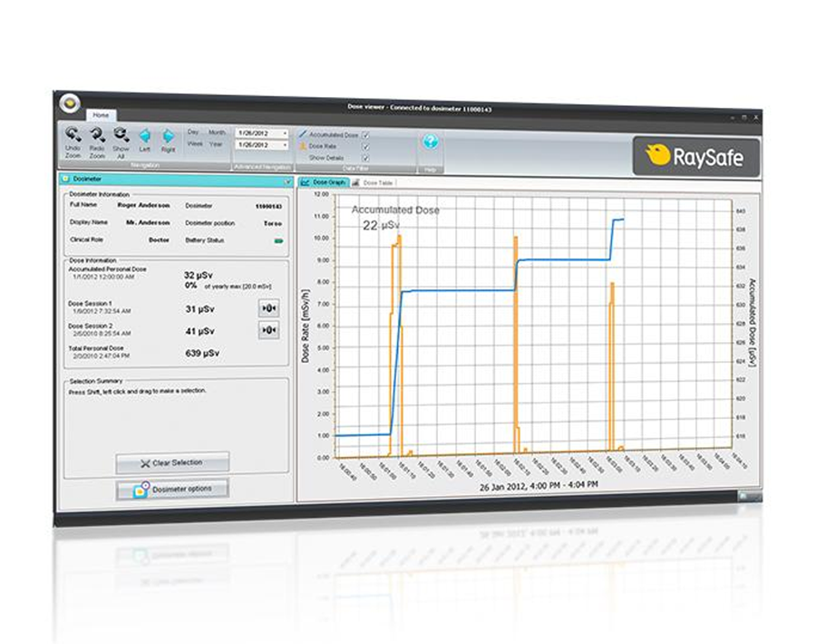This screenshot has height=644, width=816.
Task: Open the upper date dropdown
Action: coord(285,133)
